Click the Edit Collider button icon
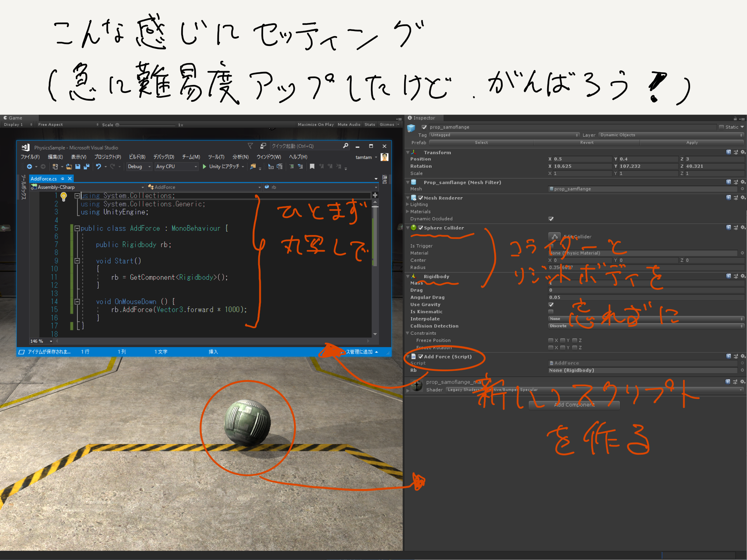 554,237
